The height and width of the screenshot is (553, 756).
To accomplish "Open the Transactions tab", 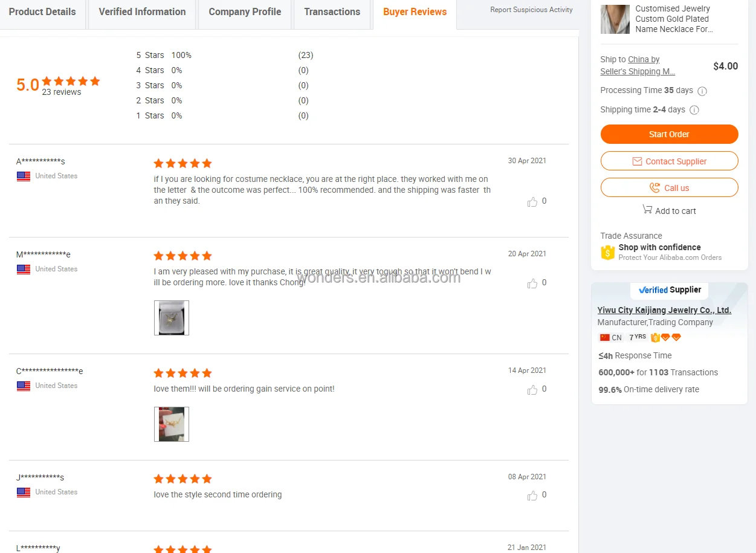I will pyautogui.click(x=332, y=12).
